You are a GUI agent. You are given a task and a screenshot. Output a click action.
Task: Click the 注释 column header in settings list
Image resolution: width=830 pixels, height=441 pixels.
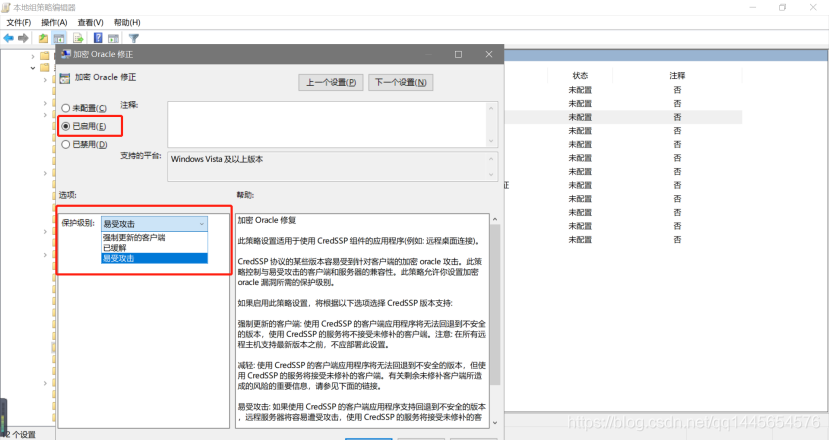tap(677, 76)
